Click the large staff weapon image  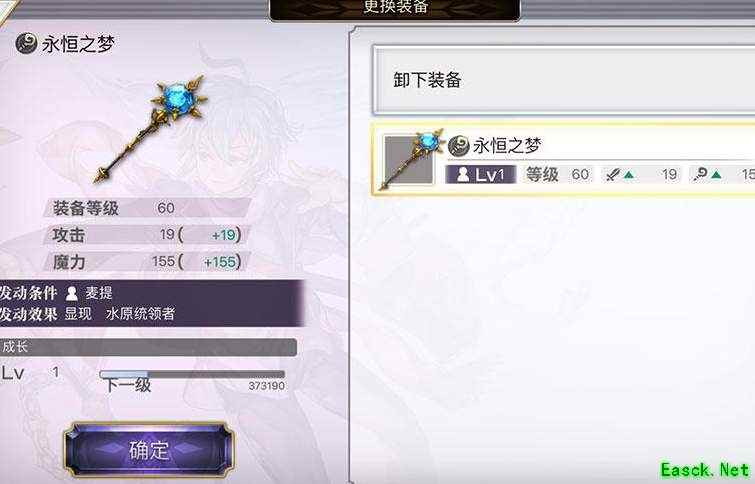pos(150,129)
